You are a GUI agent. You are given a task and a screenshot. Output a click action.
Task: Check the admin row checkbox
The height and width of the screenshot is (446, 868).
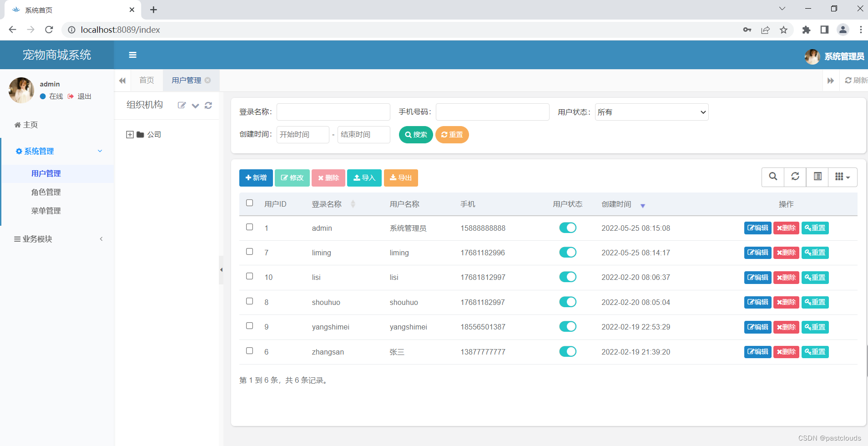point(249,227)
